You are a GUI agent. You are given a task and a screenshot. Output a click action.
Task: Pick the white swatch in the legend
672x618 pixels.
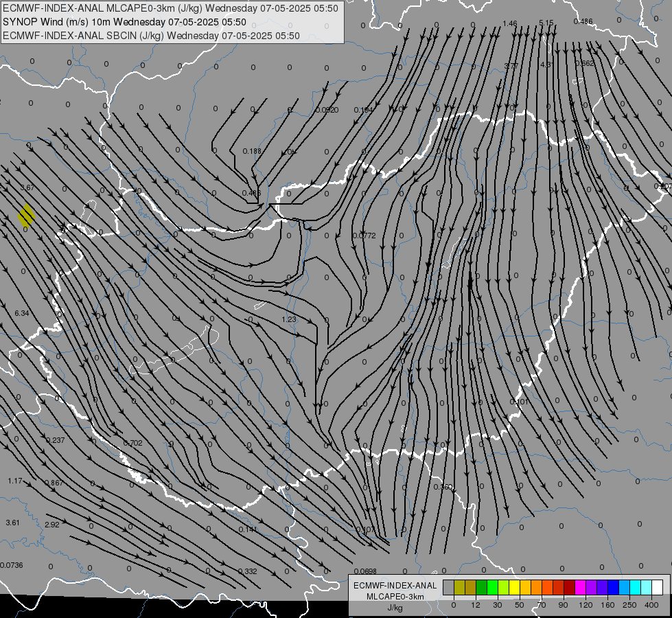point(658,587)
